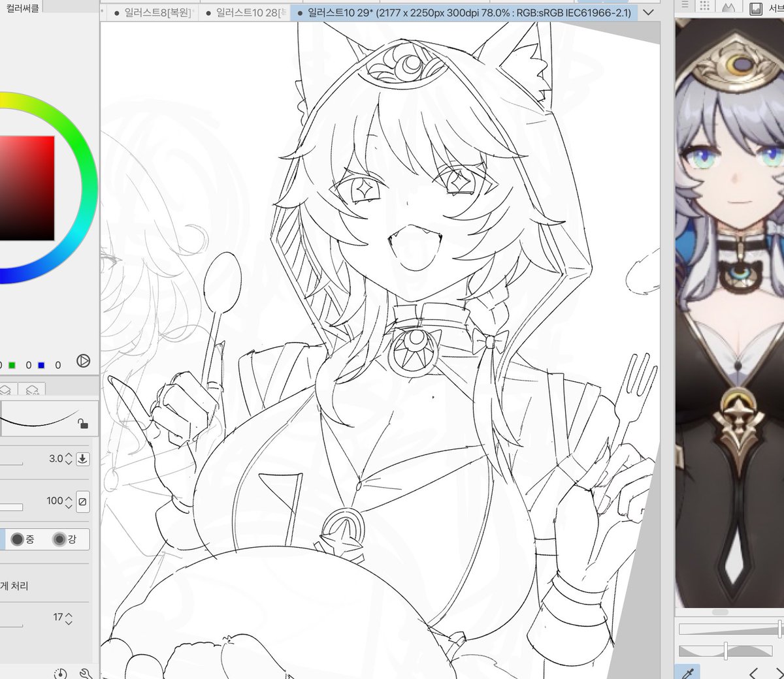
Task: Open the dotted grid panel tab icon
Action: click(x=705, y=7)
